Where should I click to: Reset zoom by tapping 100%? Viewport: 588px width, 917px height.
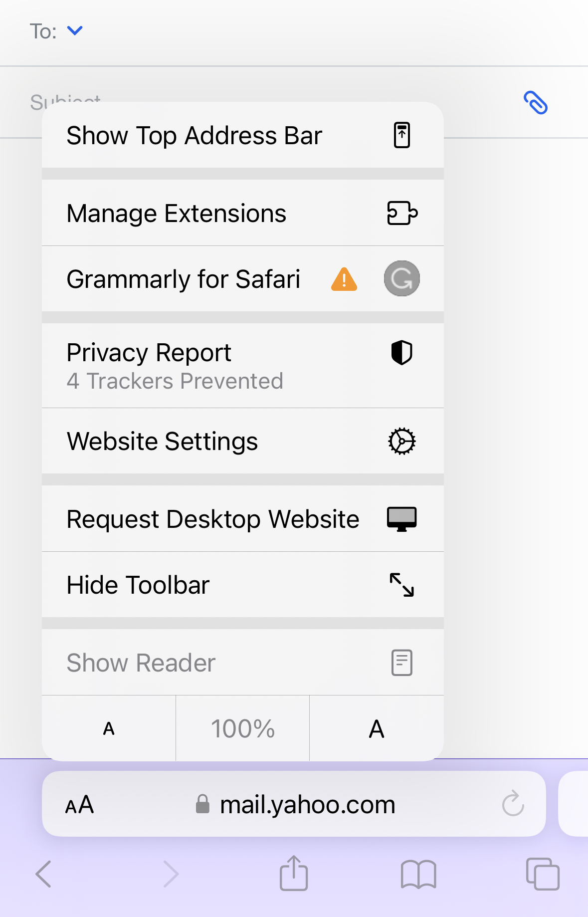point(243,729)
